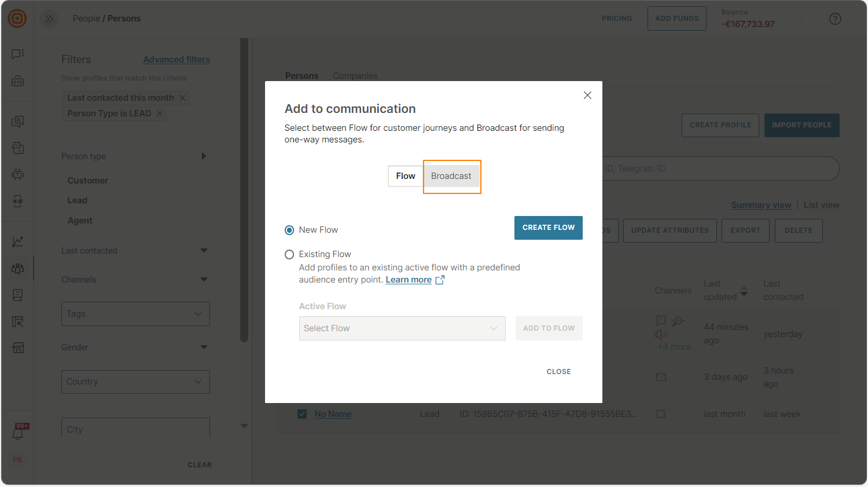This screenshot has height=487, width=868.
Task: Expand the sidebar with double-chevron icon
Action: click(x=49, y=19)
